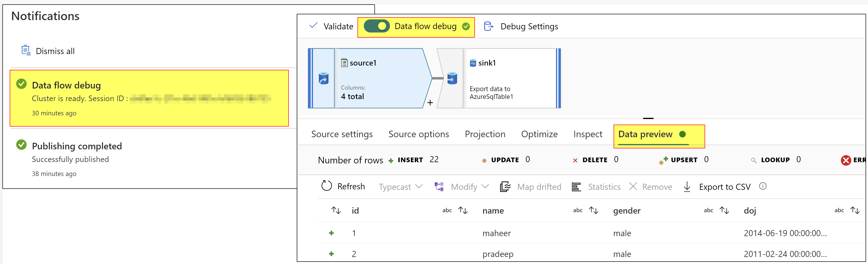Select the Map drifted icon
The width and height of the screenshot is (868, 264).
(505, 186)
